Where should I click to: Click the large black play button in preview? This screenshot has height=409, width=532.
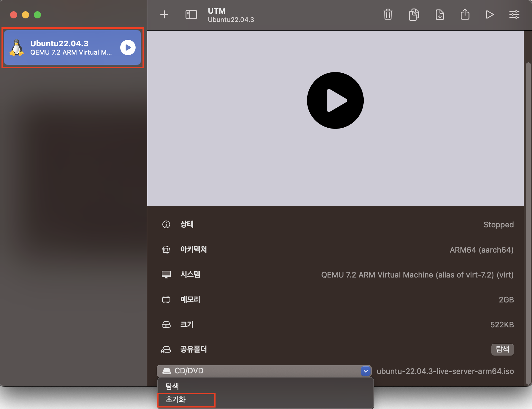[335, 100]
